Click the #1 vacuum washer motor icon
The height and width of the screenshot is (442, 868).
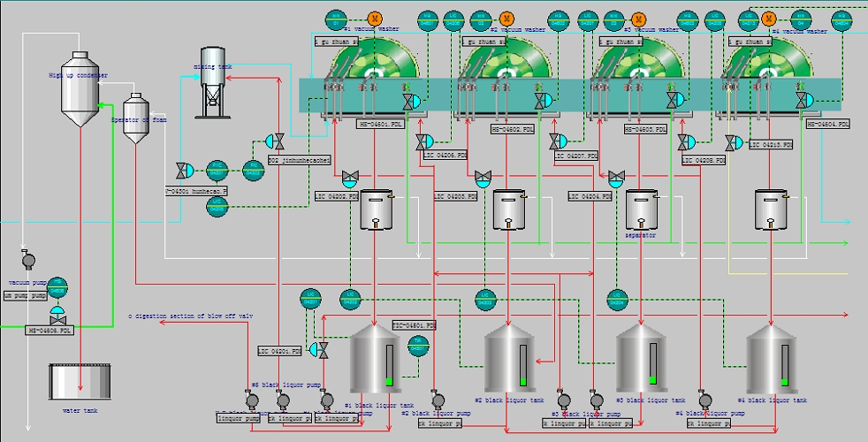coord(373,18)
